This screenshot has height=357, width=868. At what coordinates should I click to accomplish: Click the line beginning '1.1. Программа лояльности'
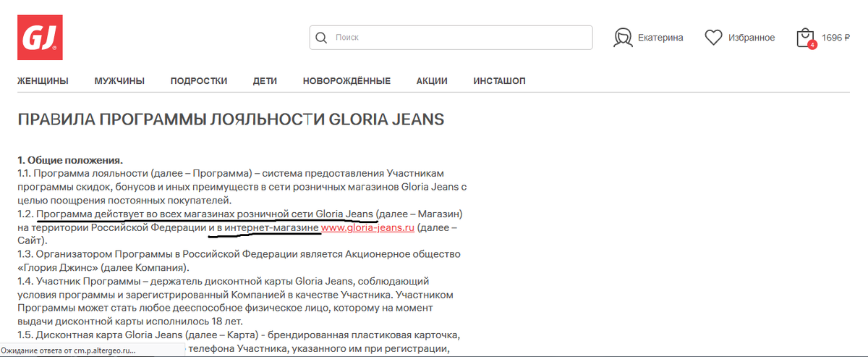(x=230, y=174)
